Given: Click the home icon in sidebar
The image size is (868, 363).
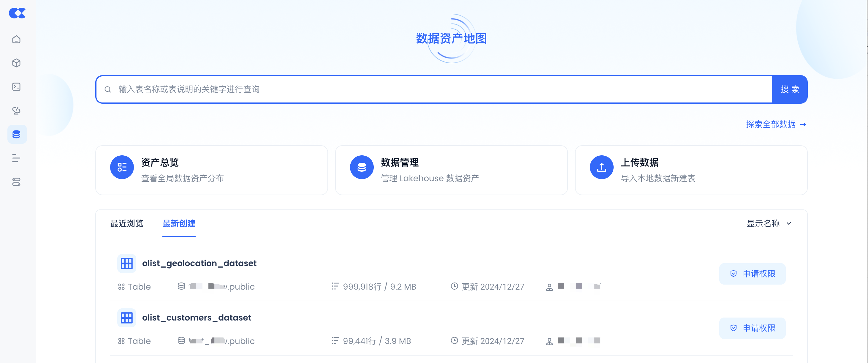Looking at the screenshot, I should coord(16,40).
